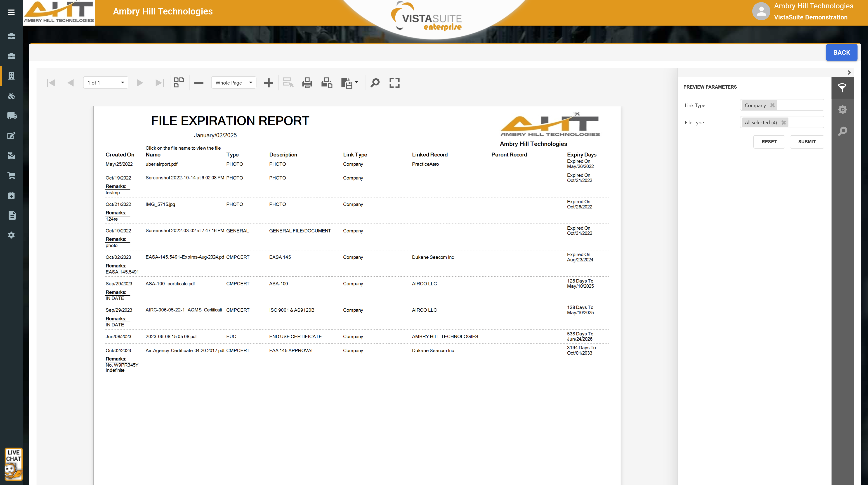The image size is (868, 485).
Task: Click the SUBMIT button
Action: 807,142
